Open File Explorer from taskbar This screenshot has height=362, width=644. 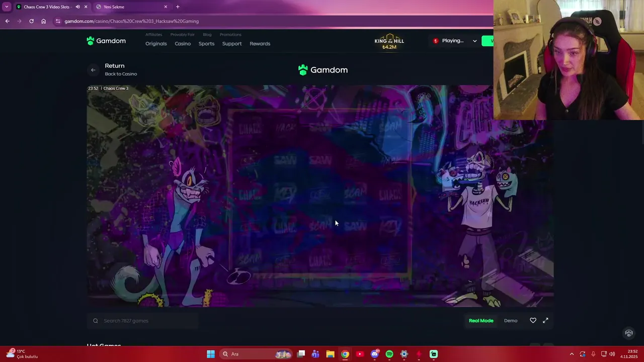click(330, 354)
